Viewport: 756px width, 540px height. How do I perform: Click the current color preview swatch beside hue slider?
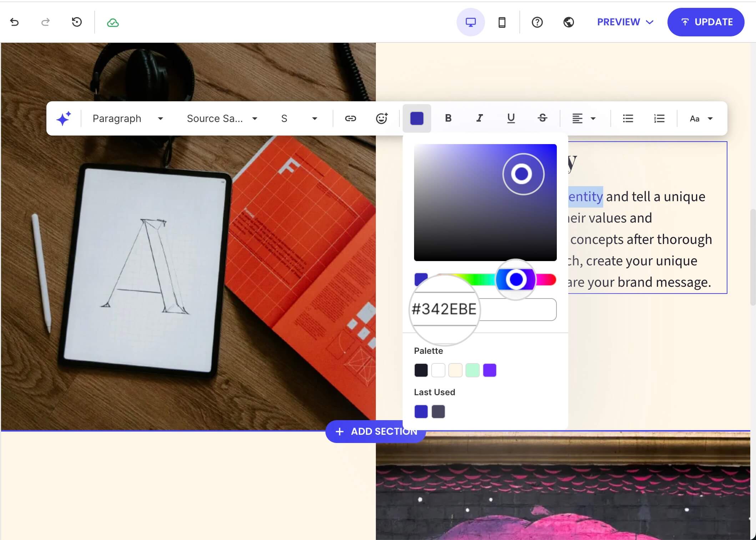click(x=421, y=279)
